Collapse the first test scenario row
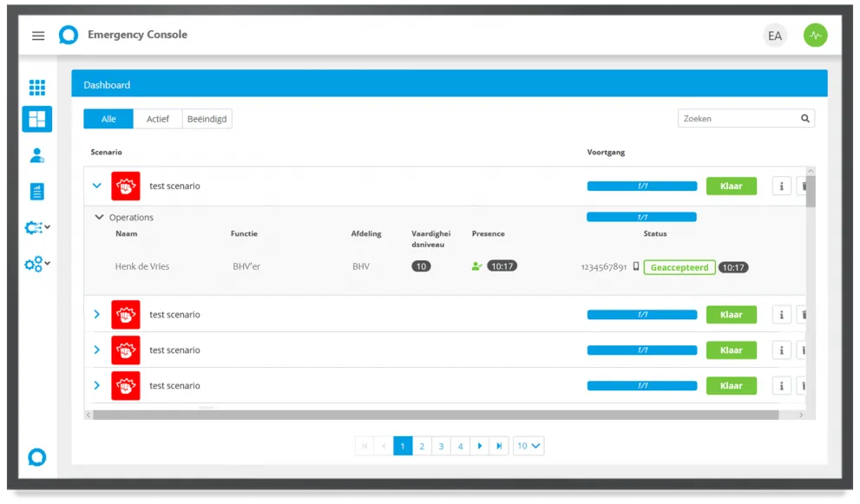This screenshot has height=504, width=860. pos(97,186)
